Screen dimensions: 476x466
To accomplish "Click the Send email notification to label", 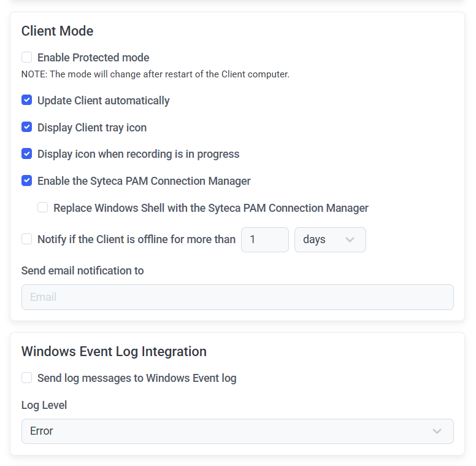I will (x=82, y=271).
